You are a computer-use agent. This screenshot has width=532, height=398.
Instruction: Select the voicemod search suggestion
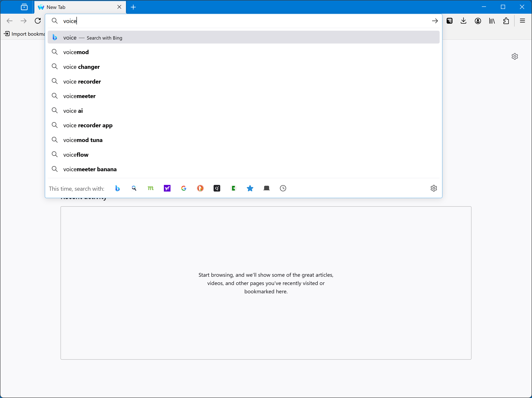coord(76,52)
